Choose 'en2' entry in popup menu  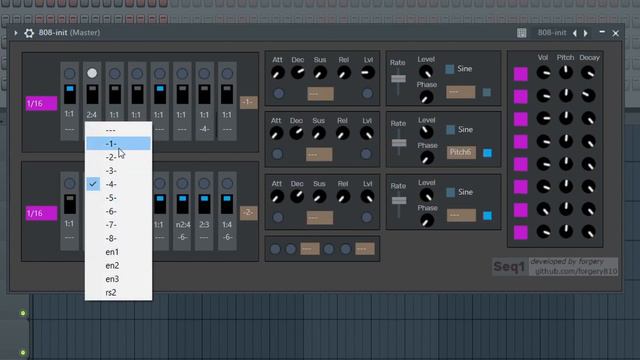pyautogui.click(x=118, y=265)
